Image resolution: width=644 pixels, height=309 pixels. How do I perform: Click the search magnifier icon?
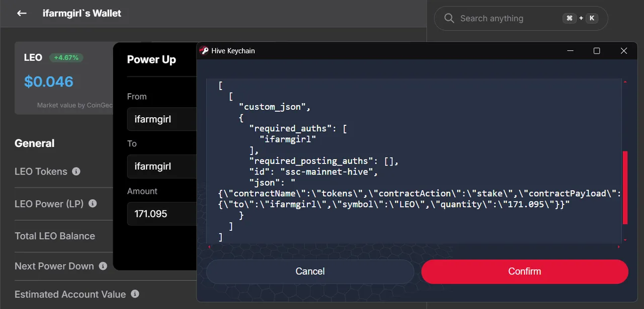[449, 19]
